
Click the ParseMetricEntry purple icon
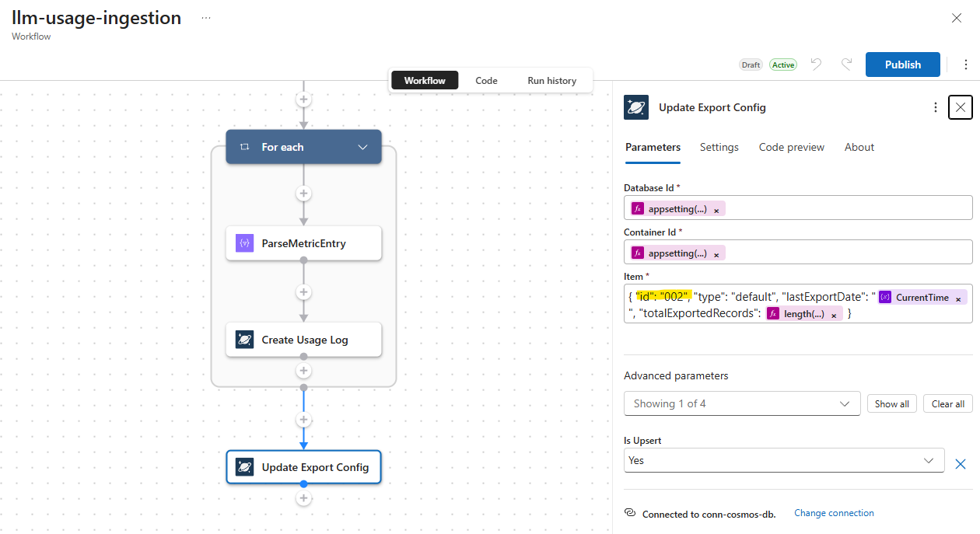click(x=244, y=243)
